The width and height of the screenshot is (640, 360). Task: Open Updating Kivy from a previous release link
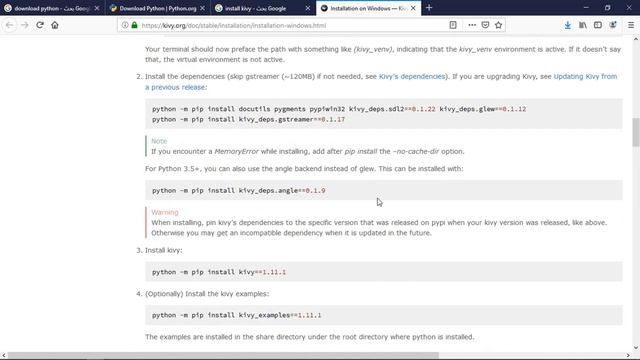pyautogui.click(x=381, y=82)
